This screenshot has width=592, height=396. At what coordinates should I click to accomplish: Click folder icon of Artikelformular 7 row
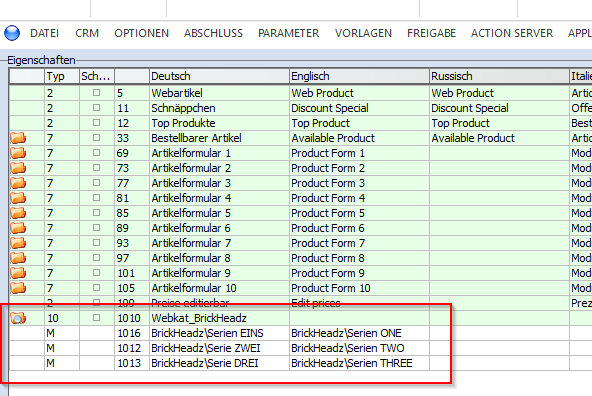(18, 243)
